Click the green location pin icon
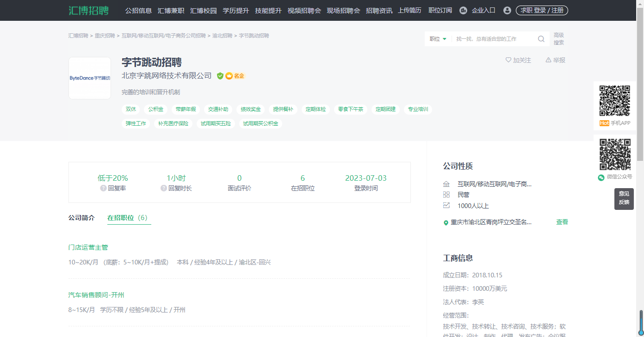This screenshot has height=337, width=644. click(x=446, y=222)
